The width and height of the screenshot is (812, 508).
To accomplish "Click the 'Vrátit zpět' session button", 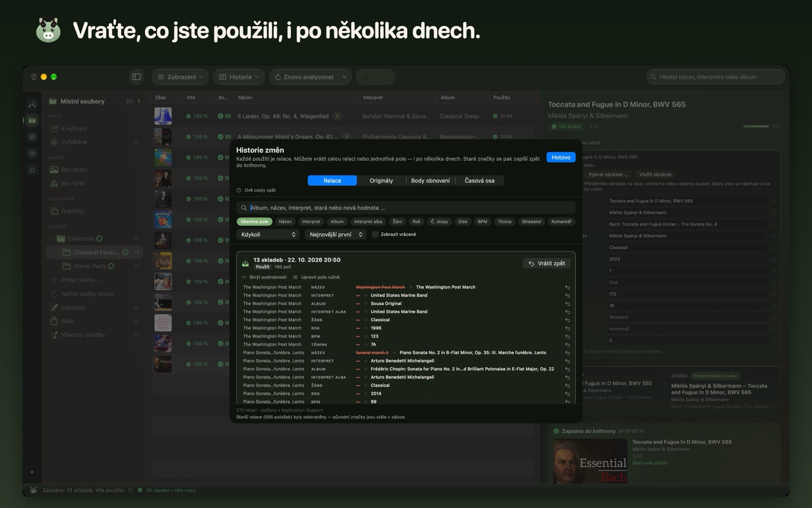I will tap(547, 263).
